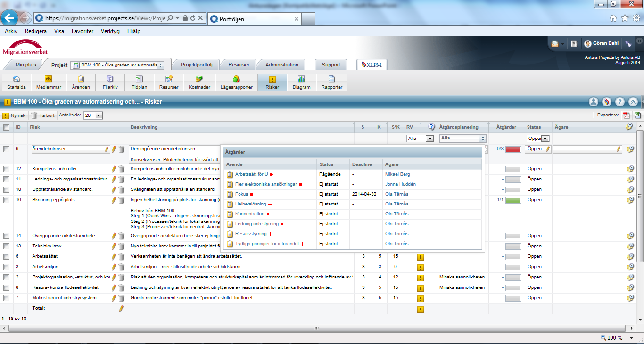Sort table by the Risk column header
Screen dimensions: 644x344
point(35,127)
